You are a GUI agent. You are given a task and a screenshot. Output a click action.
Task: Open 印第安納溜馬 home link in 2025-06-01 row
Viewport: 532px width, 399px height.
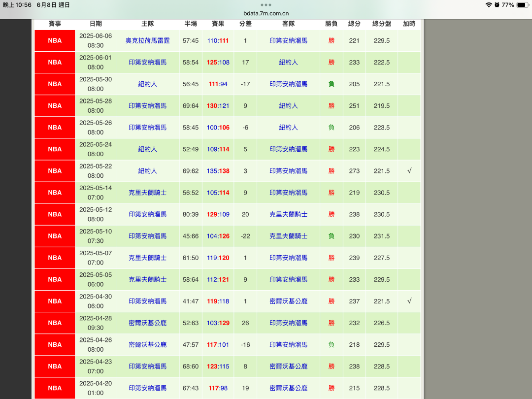coord(148,63)
